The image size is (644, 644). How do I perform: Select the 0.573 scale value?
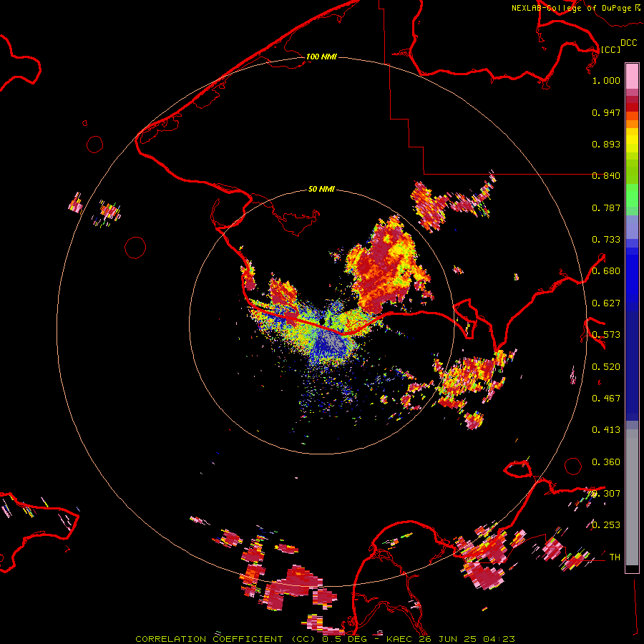pyautogui.click(x=606, y=335)
